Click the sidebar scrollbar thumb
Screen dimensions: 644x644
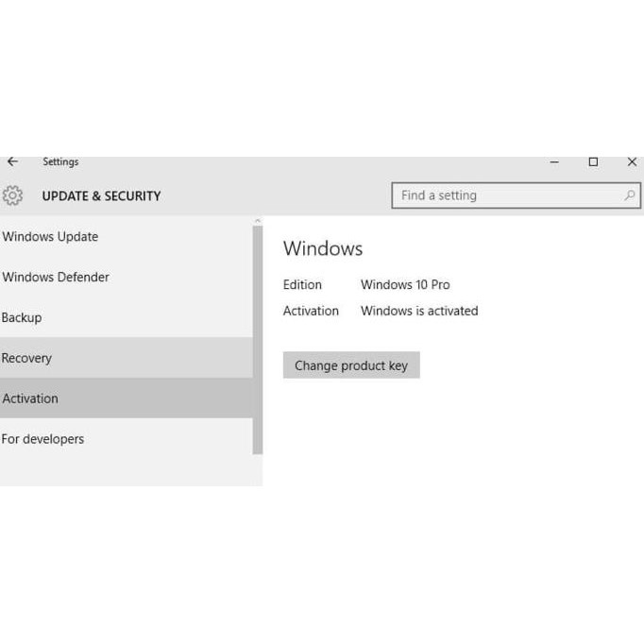tap(258, 340)
